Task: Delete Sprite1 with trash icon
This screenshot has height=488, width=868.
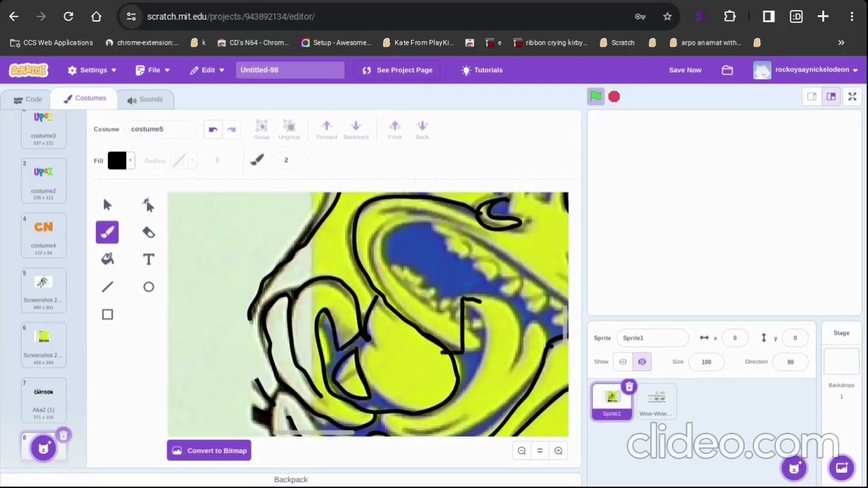Action: coord(629,387)
